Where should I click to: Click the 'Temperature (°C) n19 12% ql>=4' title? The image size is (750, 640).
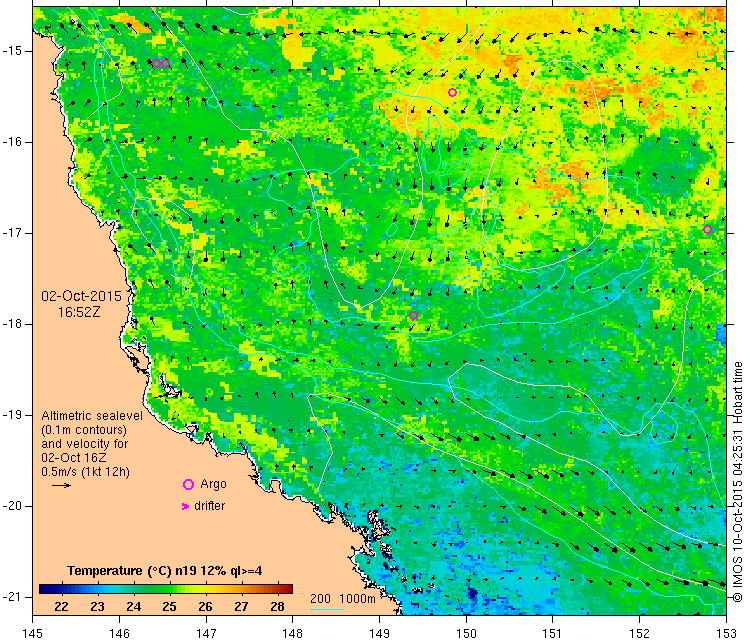[x=165, y=571]
